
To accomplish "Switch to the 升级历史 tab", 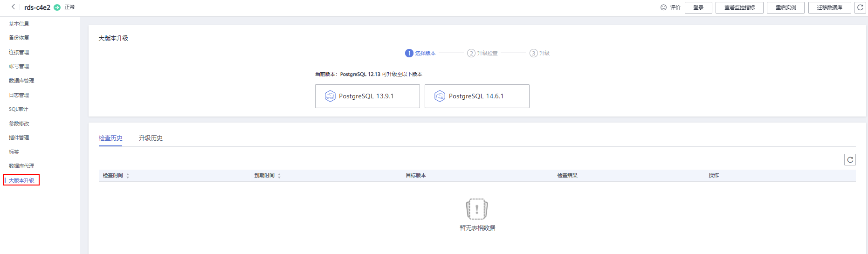I will 151,138.
